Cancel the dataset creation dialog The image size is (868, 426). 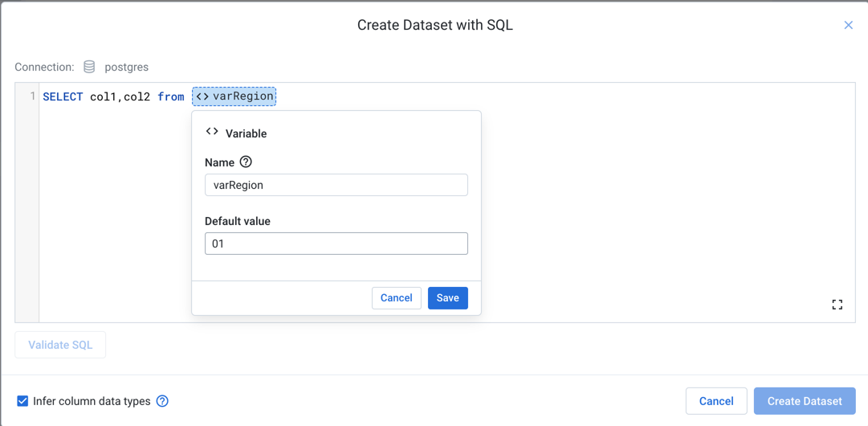715,401
